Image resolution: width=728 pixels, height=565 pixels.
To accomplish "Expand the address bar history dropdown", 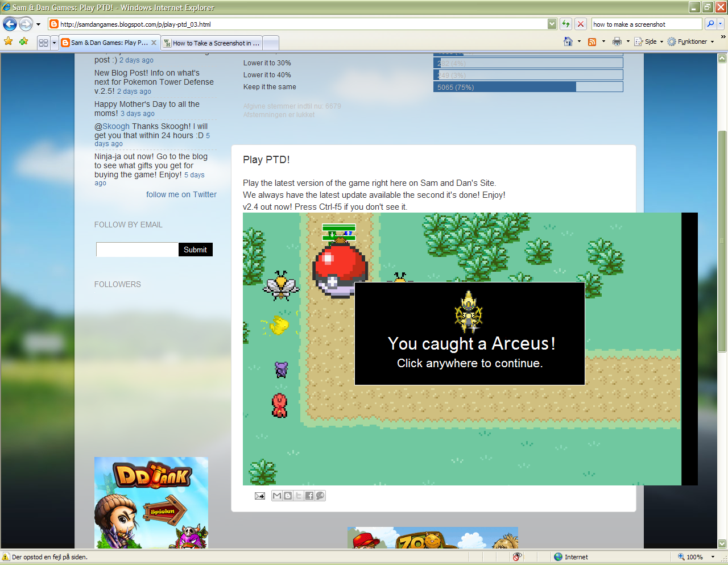I will (x=552, y=24).
